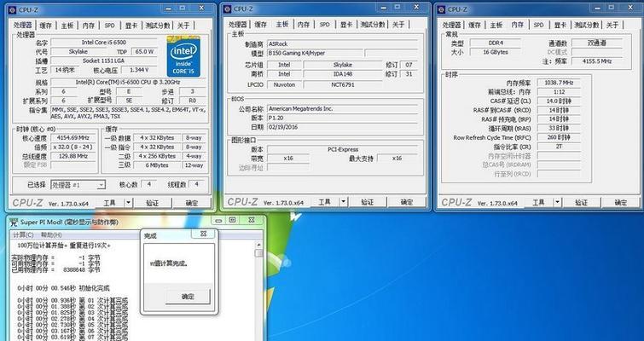Click the PCI-Express graphics interface version field
The height and width of the screenshot is (341, 644).
pos(343,150)
